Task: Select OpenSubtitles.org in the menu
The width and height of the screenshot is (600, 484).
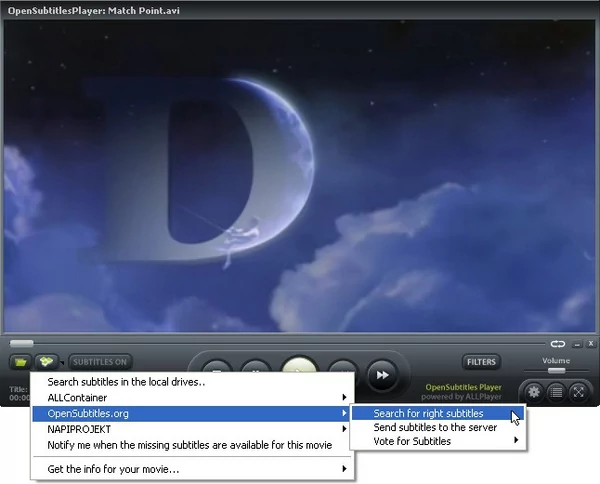Action: pos(191,413)
